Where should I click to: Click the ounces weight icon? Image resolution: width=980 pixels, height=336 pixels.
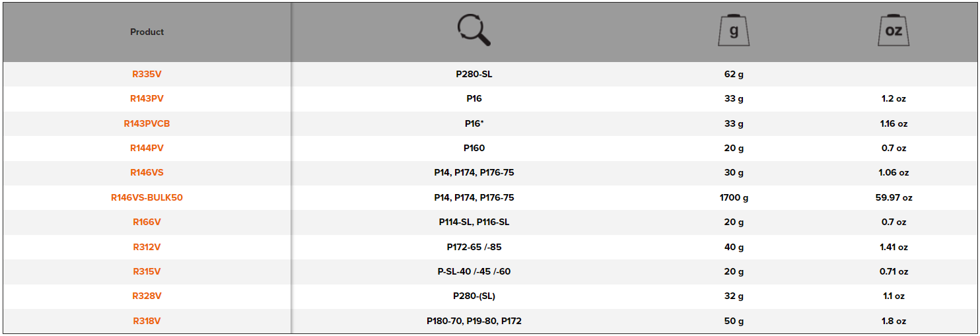893,31
